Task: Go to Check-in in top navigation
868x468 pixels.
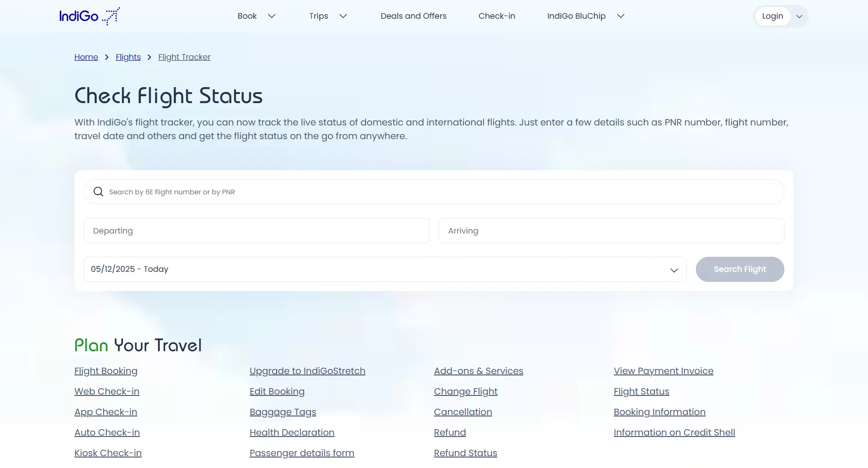Action: tap(496, 16)
